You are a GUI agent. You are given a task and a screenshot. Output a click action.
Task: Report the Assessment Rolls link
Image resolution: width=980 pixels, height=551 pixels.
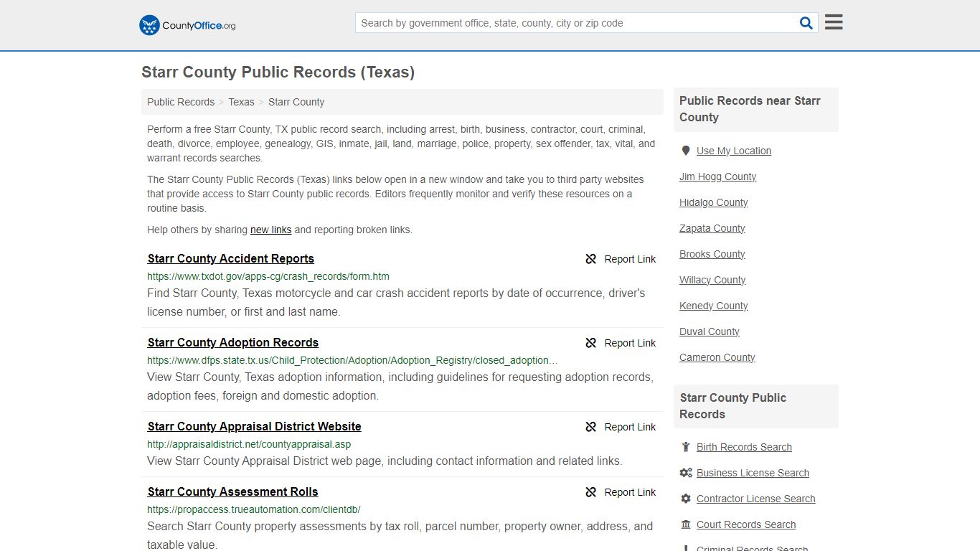click(630, 492)
